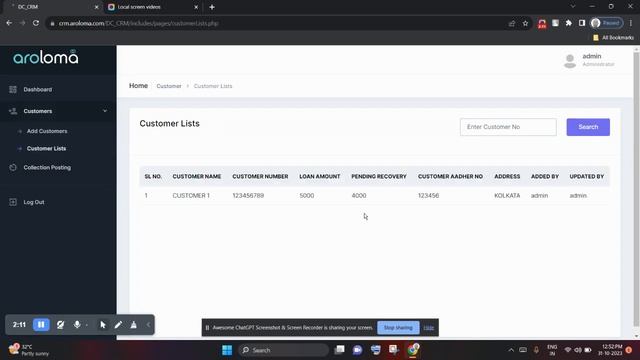Click the LOAN AMOUNT column header
This screenshot has width=640, height=360.
tap(320, 176)
